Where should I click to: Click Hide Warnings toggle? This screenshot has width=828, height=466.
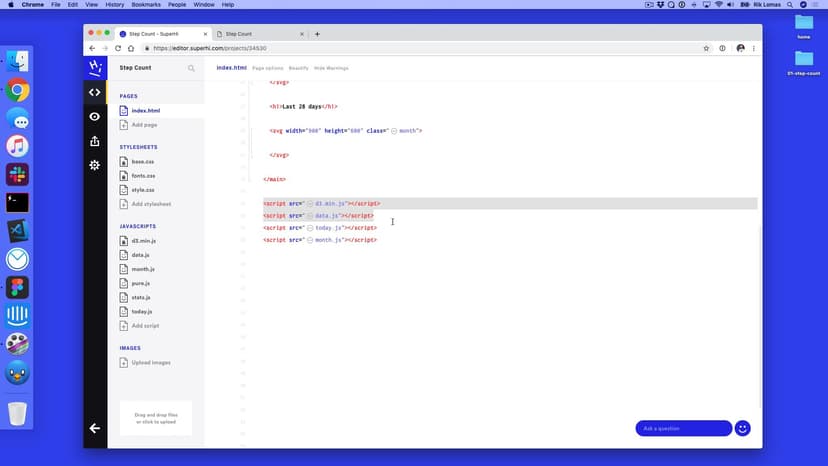pyautogui.click(x=331, y=68)
